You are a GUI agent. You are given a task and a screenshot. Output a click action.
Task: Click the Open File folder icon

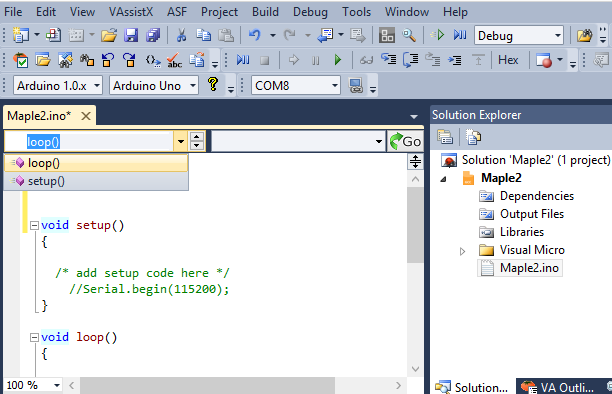click(109, 36)
